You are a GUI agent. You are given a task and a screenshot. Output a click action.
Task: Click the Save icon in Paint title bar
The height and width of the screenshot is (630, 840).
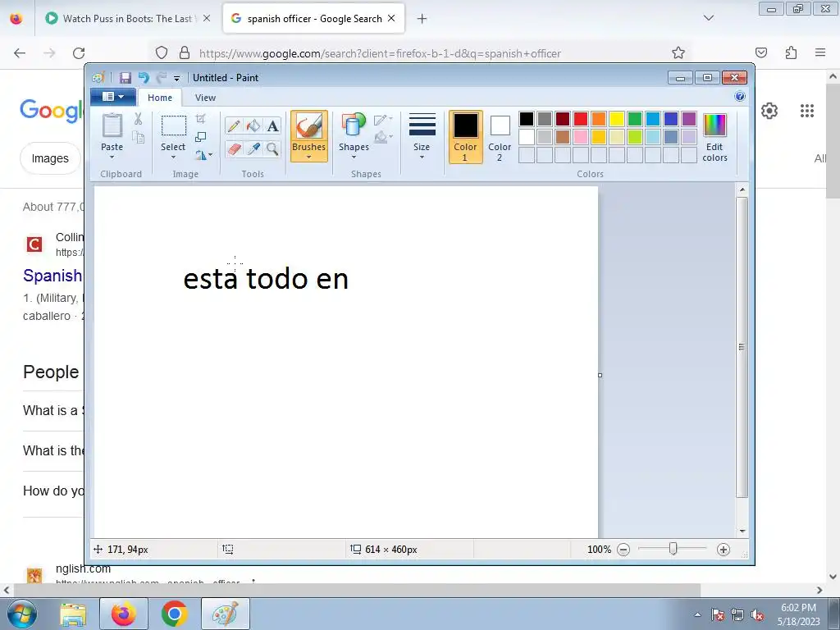(125, 78)
